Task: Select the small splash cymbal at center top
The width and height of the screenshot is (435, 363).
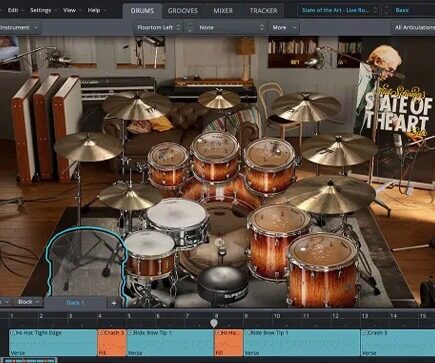Action: tap(219, 99)
